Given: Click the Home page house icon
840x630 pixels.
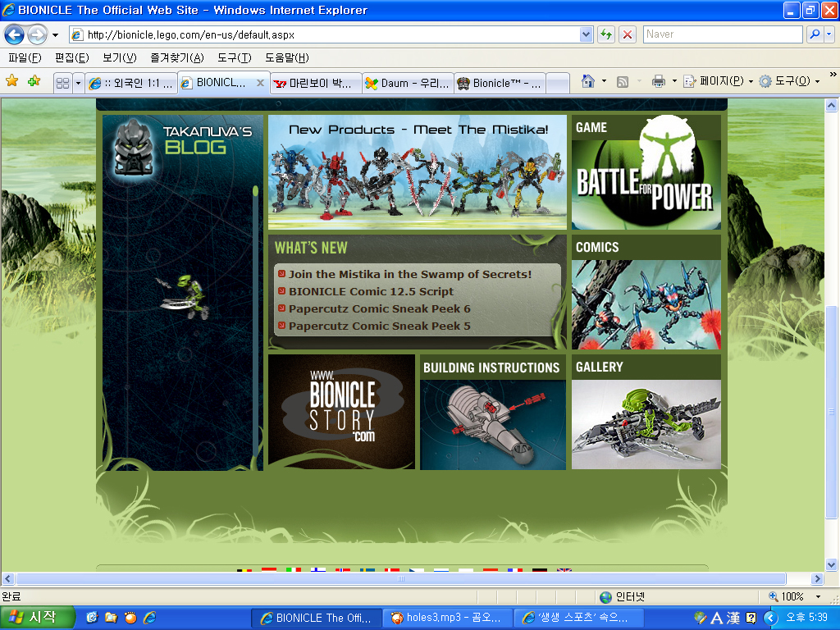Looking at the screenshot, I should coord(588,81).
